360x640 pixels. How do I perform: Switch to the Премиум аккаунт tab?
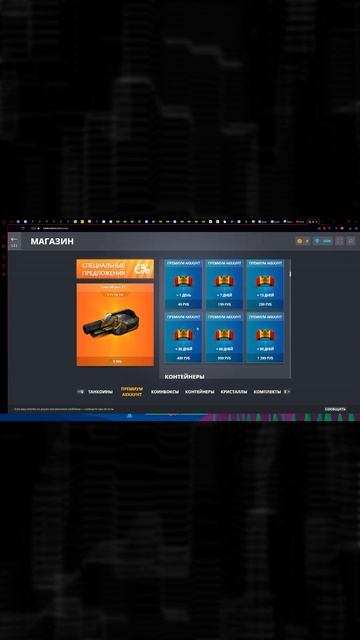132,392
